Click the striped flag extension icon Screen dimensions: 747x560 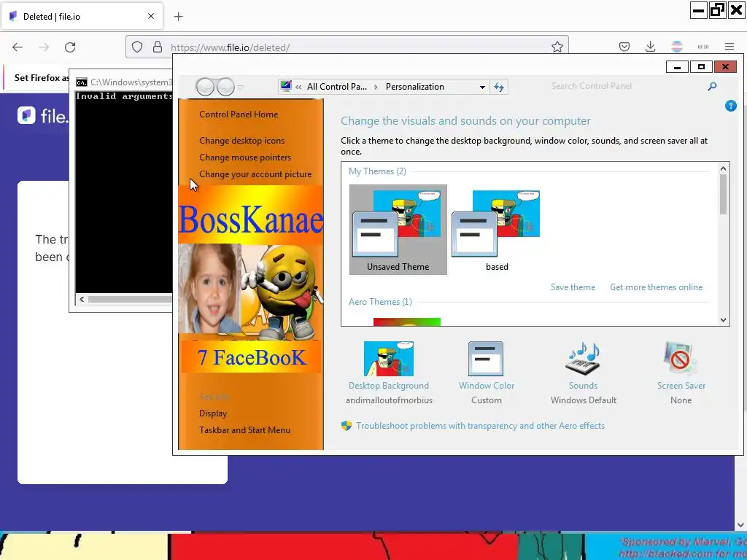(x=676, y=47)
